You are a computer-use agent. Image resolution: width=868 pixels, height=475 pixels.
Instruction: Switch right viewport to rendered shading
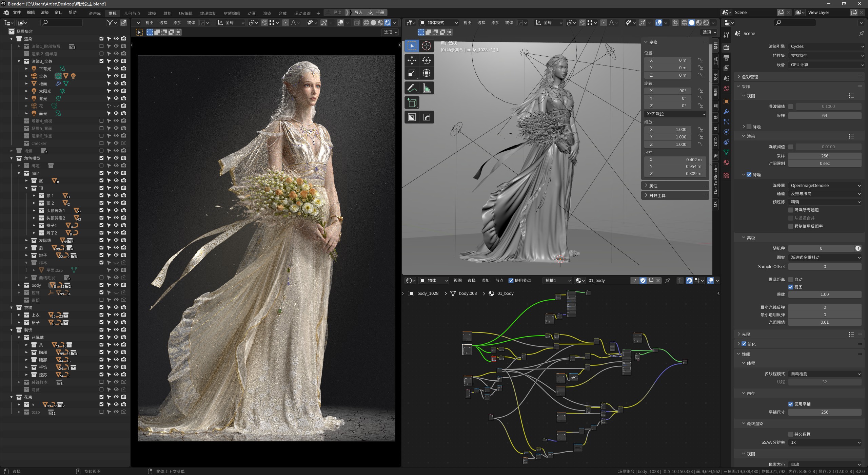tap(706, 23)
